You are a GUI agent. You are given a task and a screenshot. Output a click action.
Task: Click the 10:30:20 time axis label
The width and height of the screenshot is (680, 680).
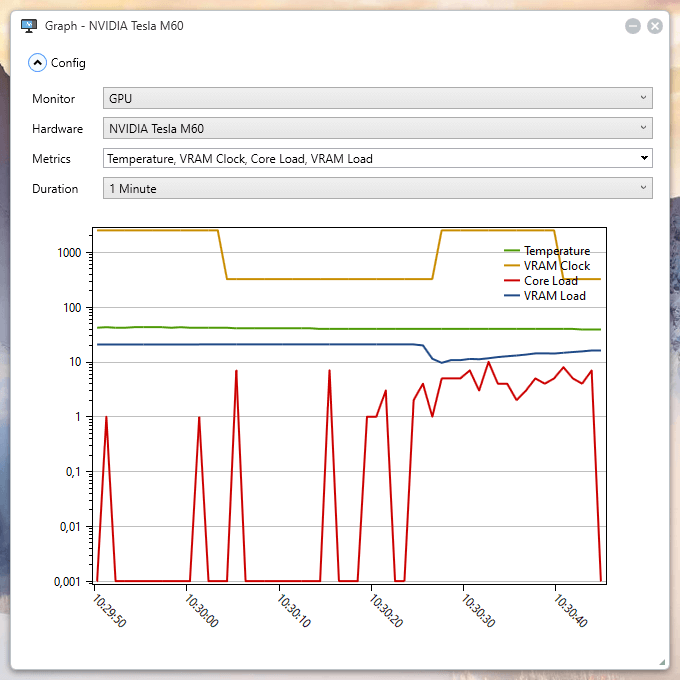tap(386, 611)
